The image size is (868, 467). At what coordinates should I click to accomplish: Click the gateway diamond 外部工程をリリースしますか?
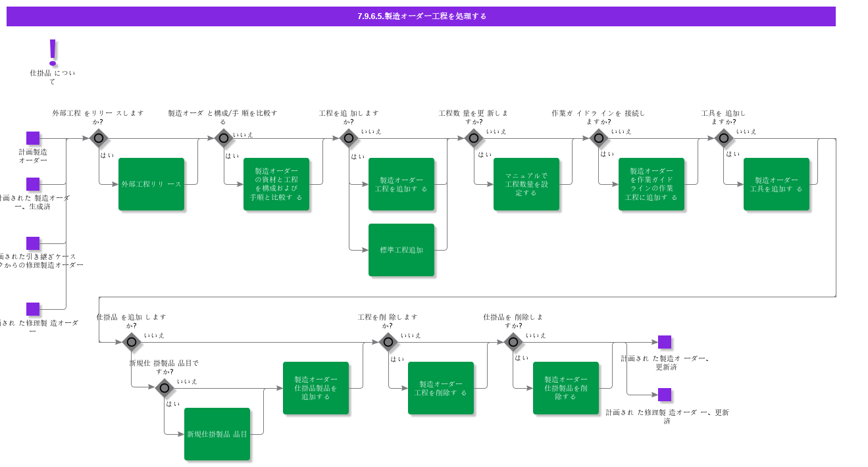tap(99, 138)
